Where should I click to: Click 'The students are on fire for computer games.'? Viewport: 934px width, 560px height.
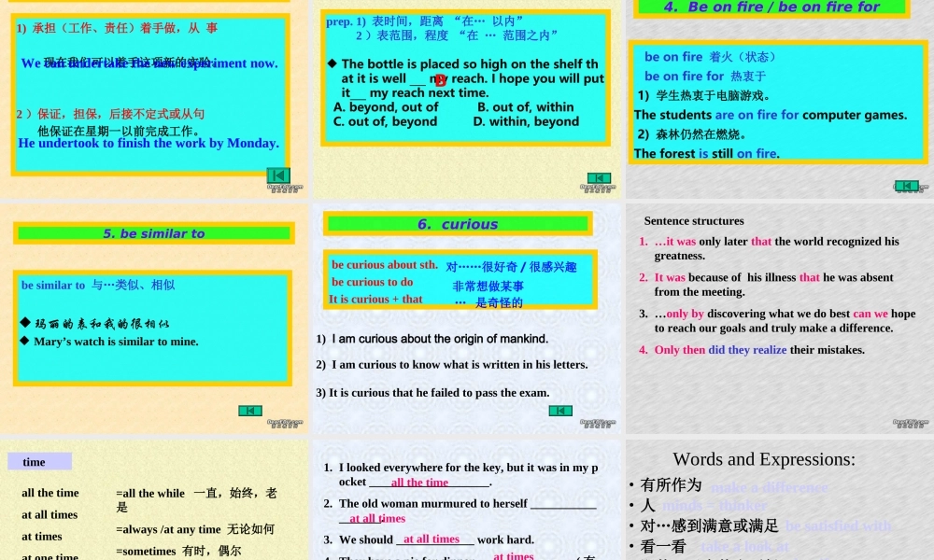pyautogui.click(x=771, y=115)
